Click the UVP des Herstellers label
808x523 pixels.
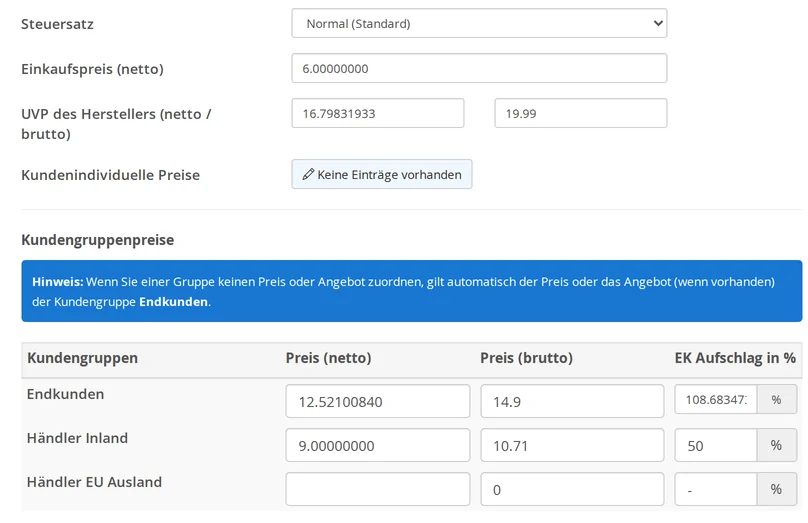pos(116,124)
